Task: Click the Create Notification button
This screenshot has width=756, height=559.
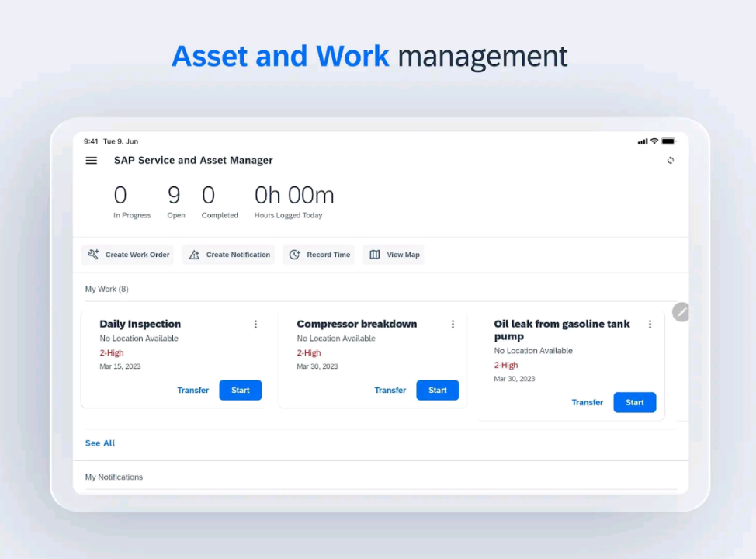Action: [228, 255]
